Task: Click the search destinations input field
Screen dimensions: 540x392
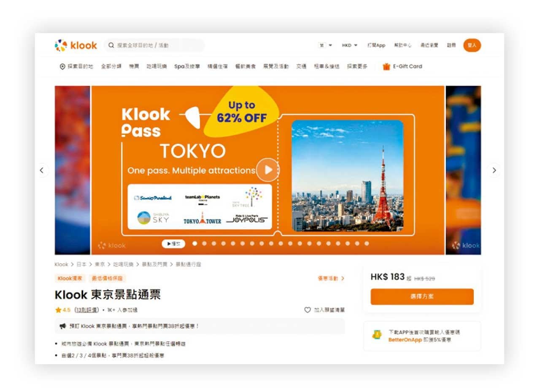Action: [x=154, y=45]
